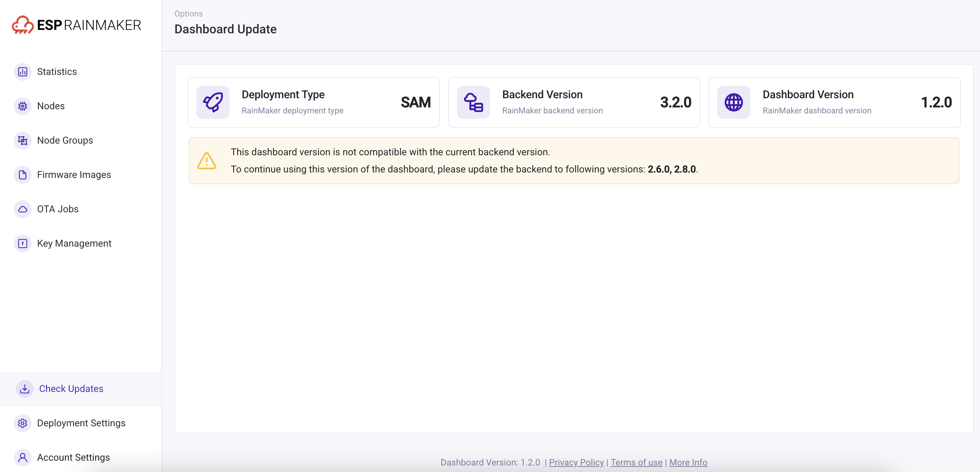980x472 pixels.
Task: Click the Deployment Type rocket icon
Action: (213, 102)
